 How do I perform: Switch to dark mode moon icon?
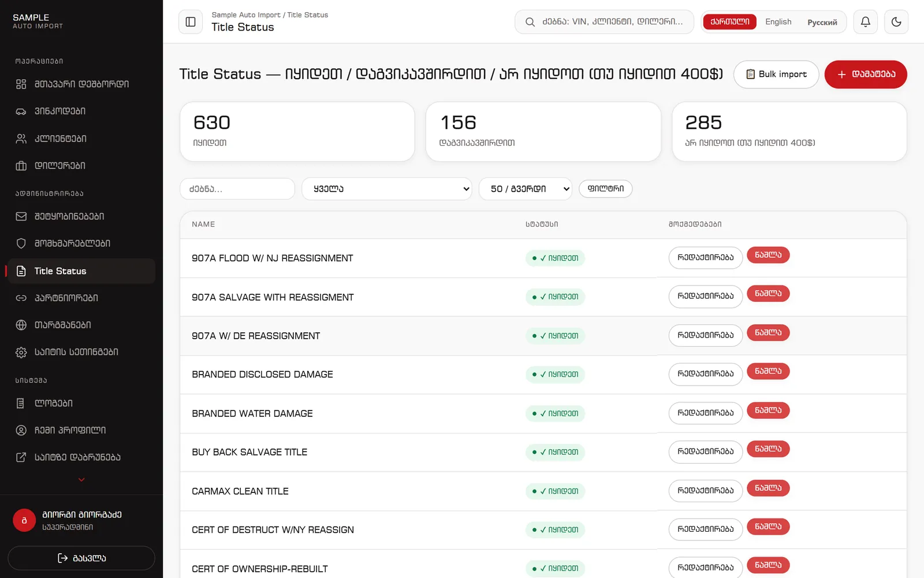click(x=896, y=22)
